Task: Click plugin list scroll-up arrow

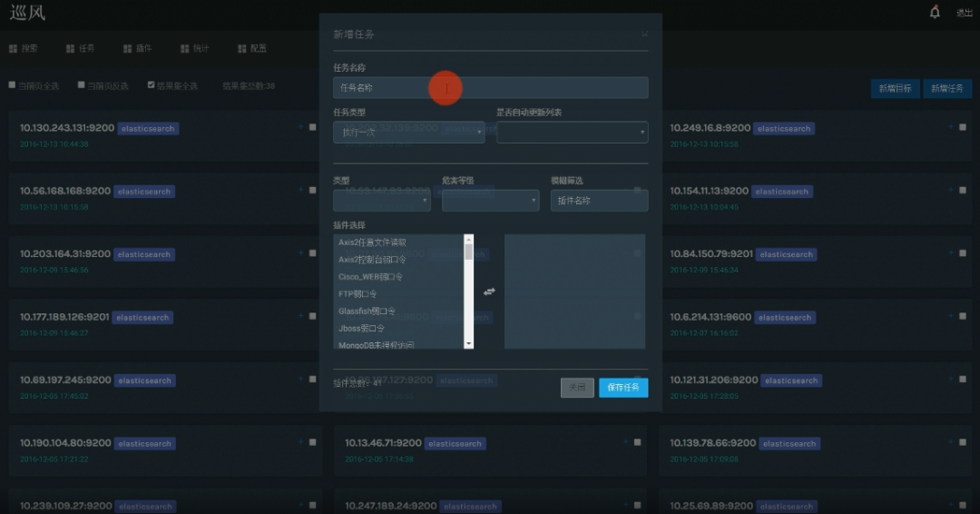Action: point(469,239)
